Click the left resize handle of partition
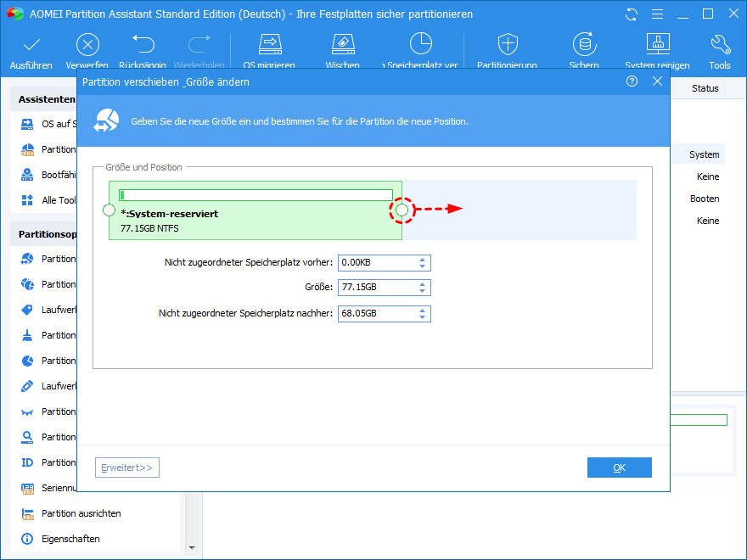Image resolution: width=747 pixels, height=560 pixels. tap(109, 210)
